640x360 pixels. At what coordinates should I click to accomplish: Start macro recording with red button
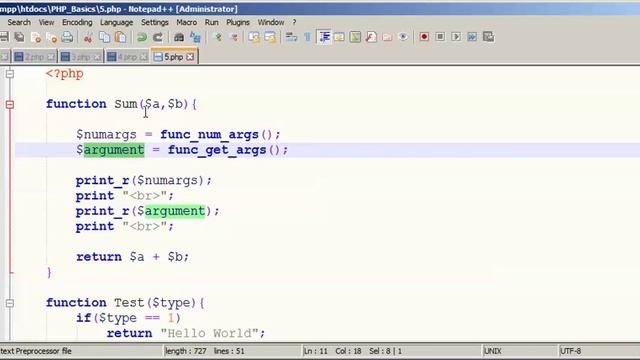pyautogui.click(x=424, y=37)
